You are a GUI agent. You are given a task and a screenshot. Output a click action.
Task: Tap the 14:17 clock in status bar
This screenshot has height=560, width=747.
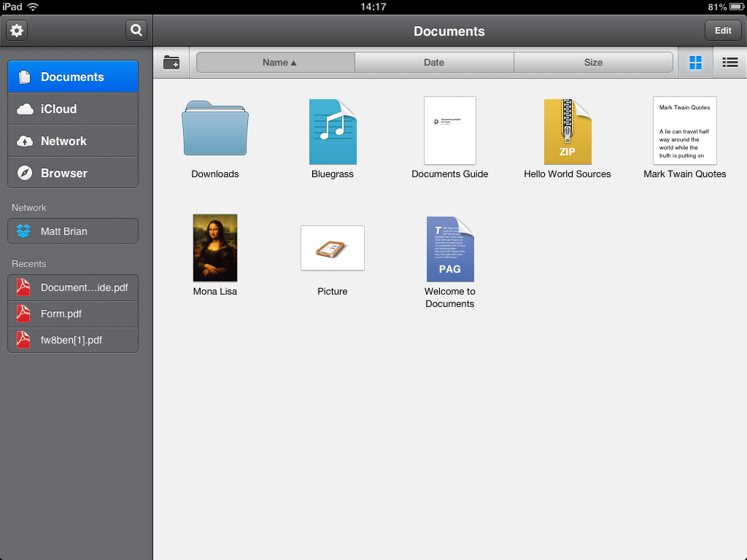point(373,7)
